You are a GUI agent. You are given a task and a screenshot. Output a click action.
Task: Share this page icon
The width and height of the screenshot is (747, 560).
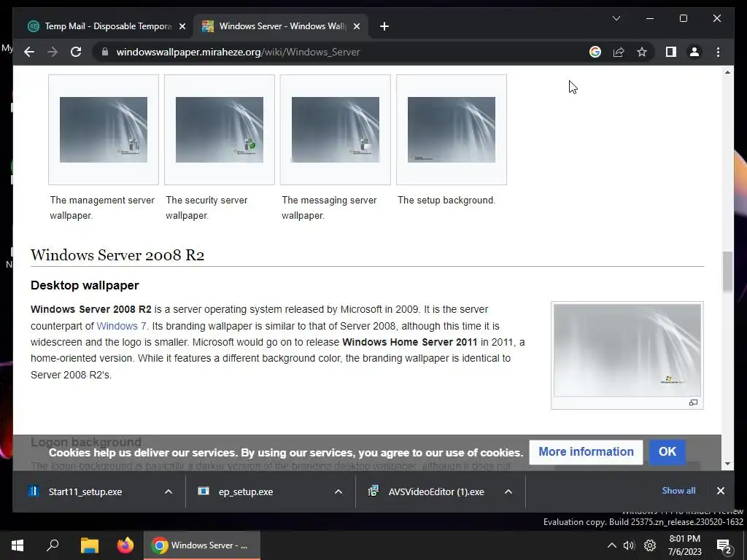619,52
